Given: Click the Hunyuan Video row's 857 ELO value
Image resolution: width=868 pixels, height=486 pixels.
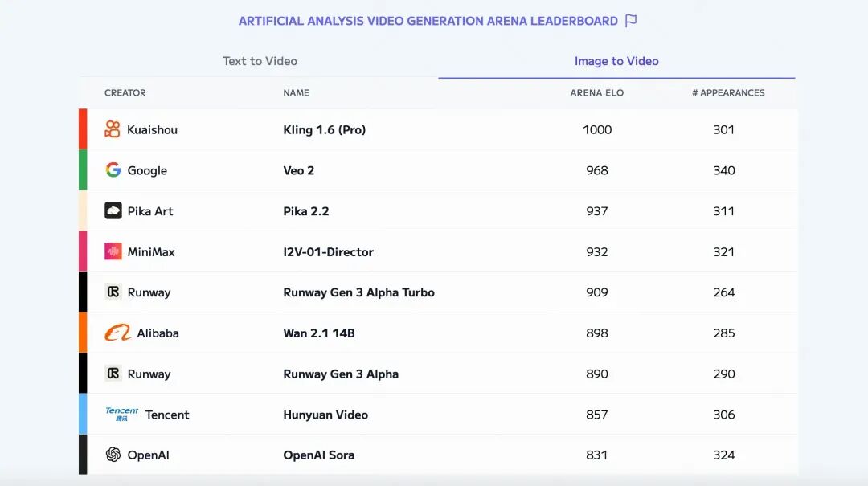Looking at the screenshot, I should coord(596,415).
